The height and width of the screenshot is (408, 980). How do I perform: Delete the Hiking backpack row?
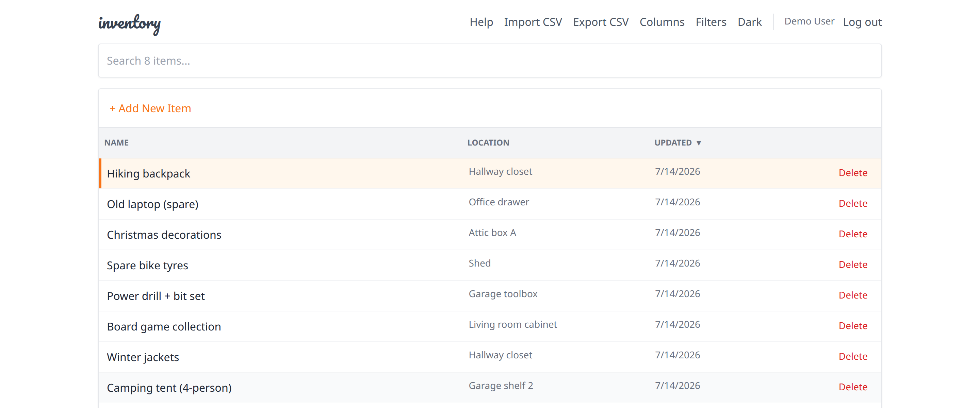pos(853,173)
